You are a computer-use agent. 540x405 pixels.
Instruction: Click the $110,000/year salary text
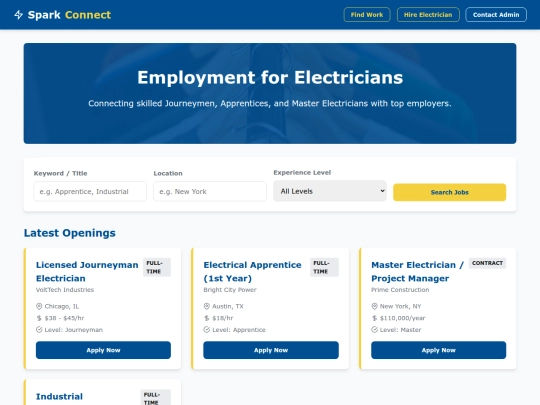point(402,318)
